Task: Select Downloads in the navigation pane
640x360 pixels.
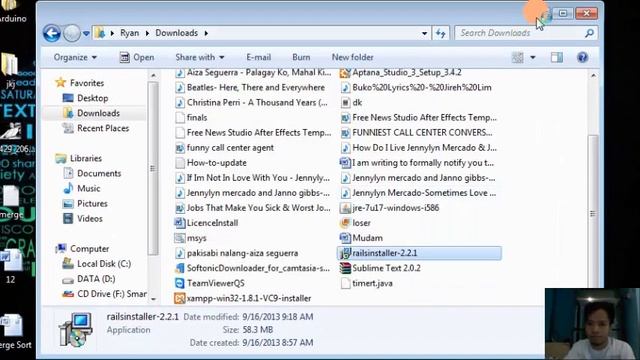Action: point(98,113)
